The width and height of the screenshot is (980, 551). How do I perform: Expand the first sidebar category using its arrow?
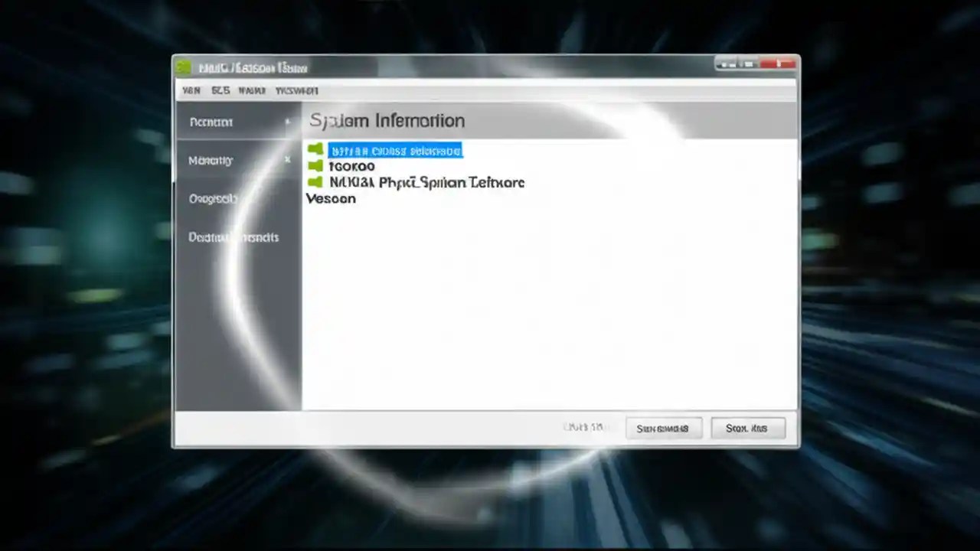[x=287, y=121]
